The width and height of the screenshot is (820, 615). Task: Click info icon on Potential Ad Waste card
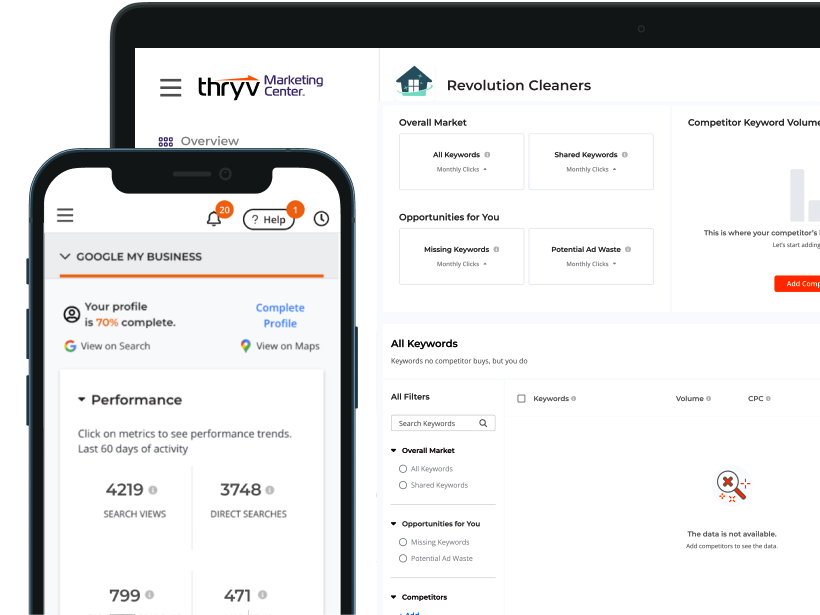point(628,249)
